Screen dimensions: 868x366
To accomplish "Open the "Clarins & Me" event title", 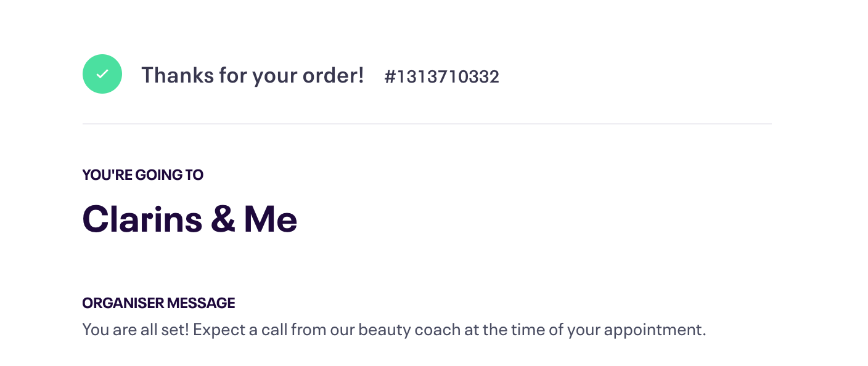I will click(x=190, y=219).
